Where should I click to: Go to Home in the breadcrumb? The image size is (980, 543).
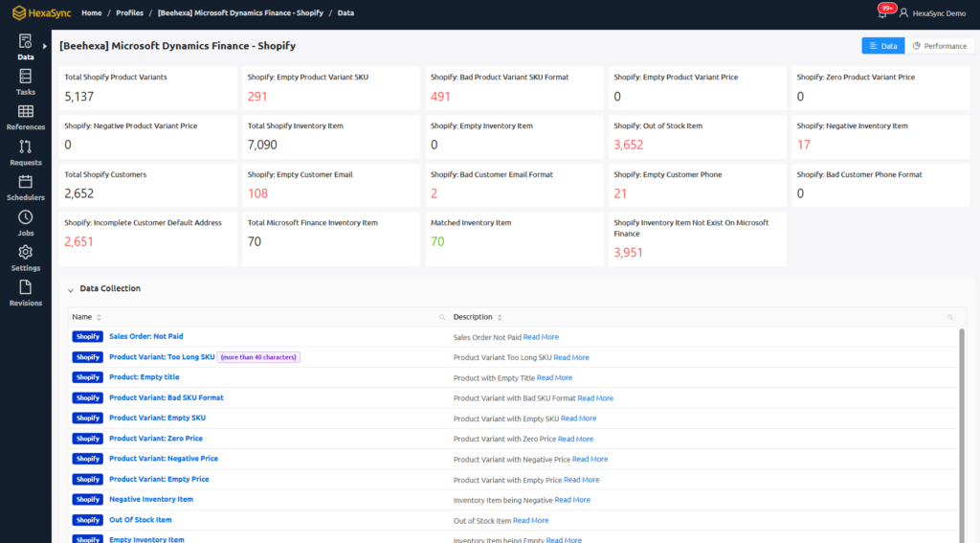coord(91,12)
